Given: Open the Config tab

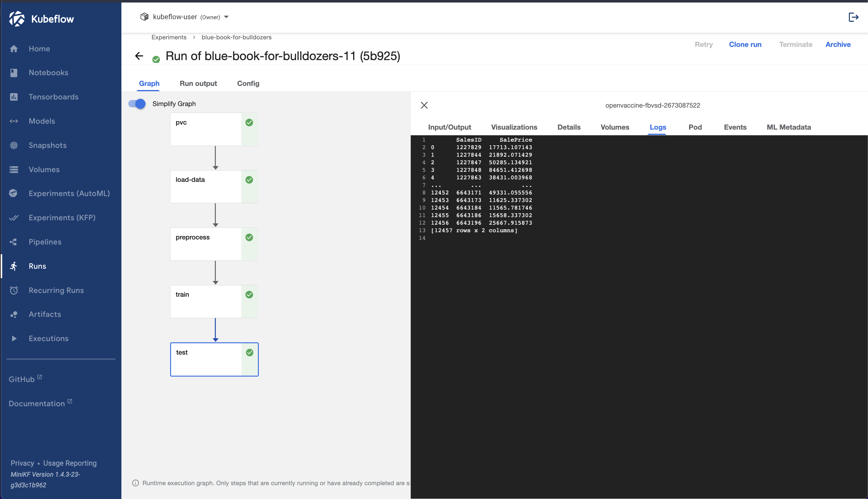Looking at the screenshot, I should (248, 83).
